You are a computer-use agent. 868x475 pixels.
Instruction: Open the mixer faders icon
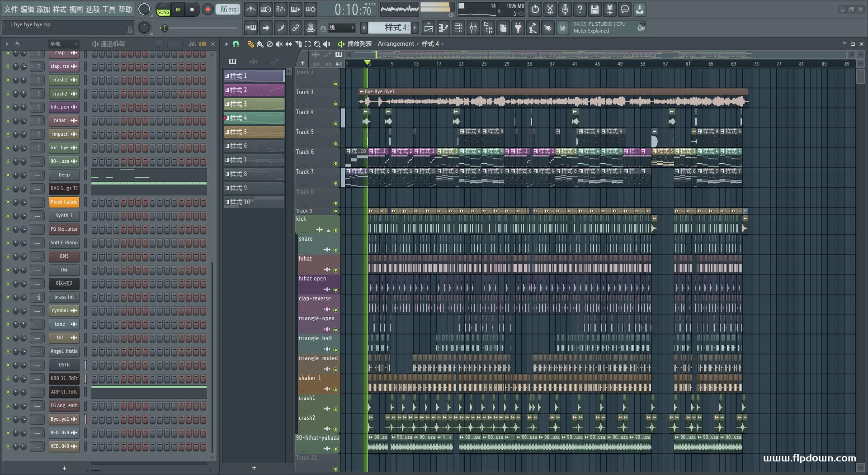[x=473, y=28]
